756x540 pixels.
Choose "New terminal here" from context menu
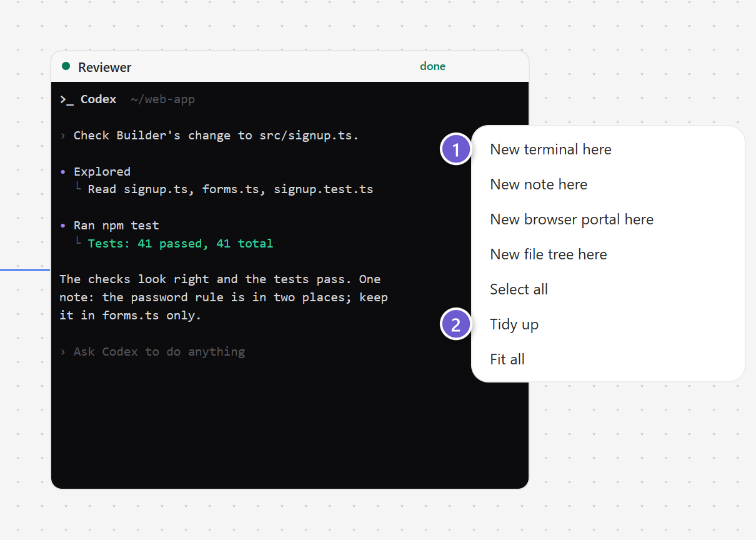(x=608, y=149)
